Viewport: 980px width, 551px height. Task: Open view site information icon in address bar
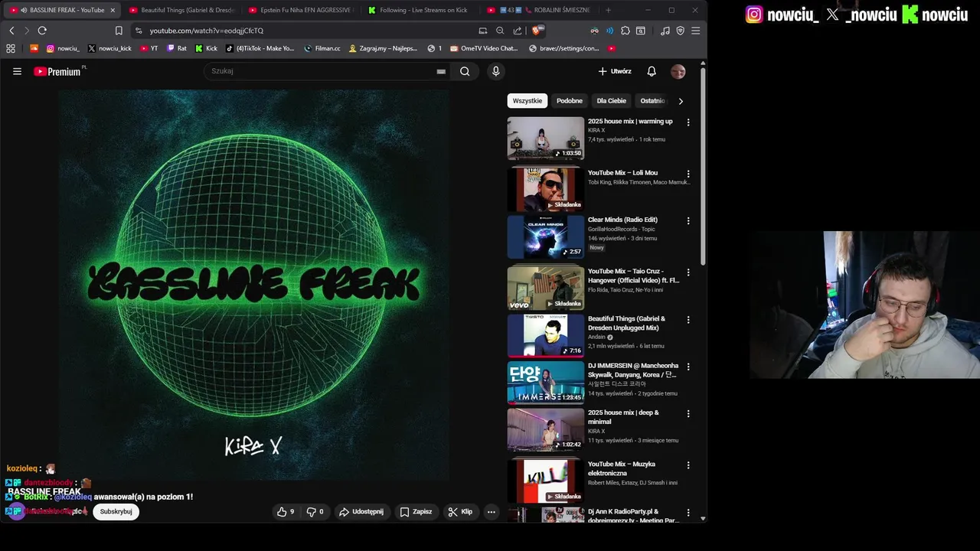point(139,31)
